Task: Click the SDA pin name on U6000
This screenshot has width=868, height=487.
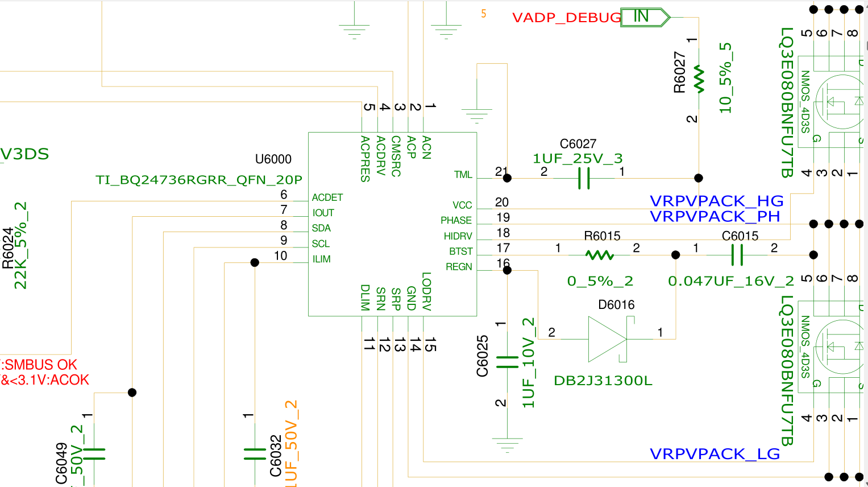Action: point(321,228)
